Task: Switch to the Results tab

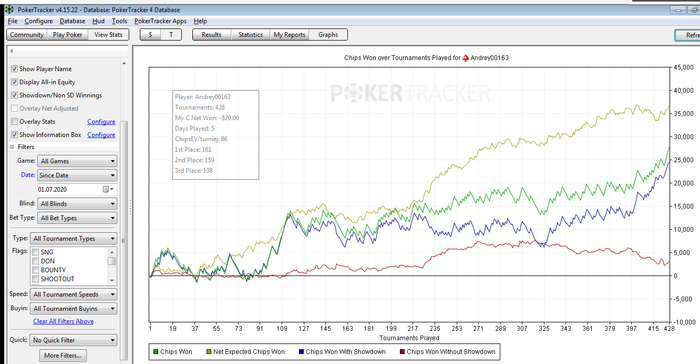Action: click(x=212, y=35)
